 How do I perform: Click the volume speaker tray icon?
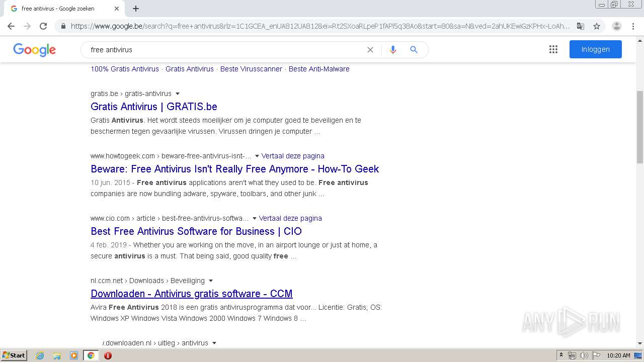[x=584, y=355]
